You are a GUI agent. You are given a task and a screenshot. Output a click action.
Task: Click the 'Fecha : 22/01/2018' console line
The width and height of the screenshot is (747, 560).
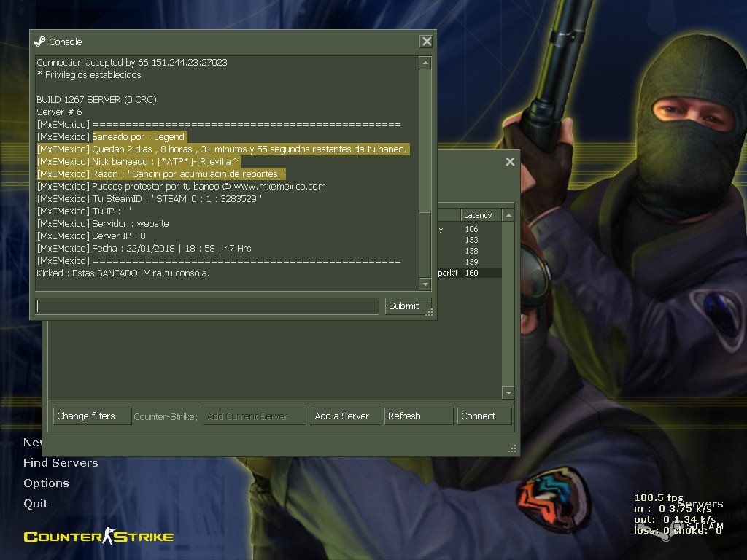tap(144, 248)
